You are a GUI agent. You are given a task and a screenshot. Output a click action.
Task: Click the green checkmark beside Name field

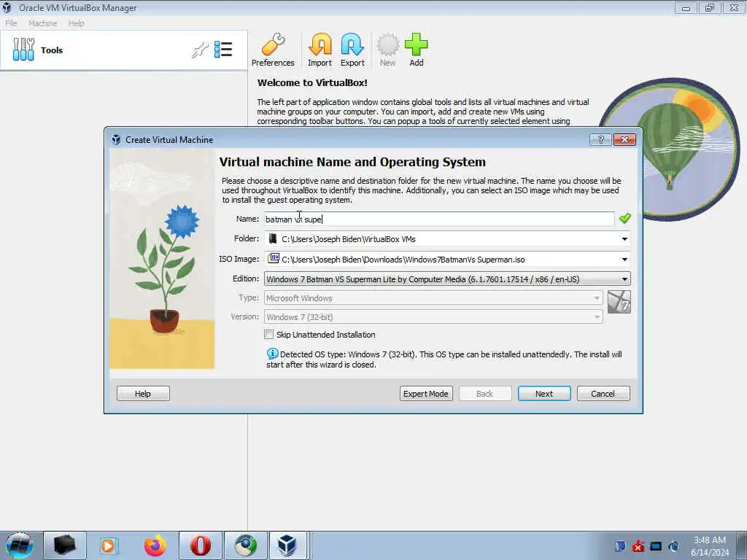624,219
